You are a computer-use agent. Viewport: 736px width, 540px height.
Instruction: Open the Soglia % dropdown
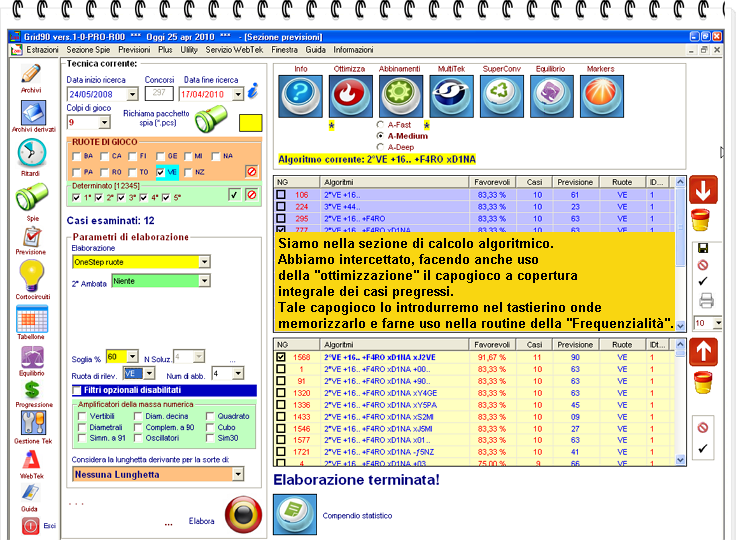click(x=132, y=357)
